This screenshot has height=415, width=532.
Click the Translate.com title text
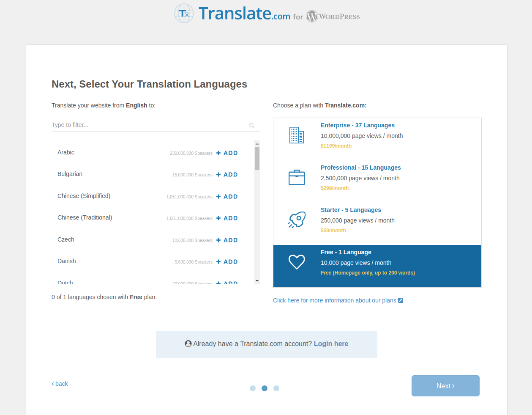[244, 14]
